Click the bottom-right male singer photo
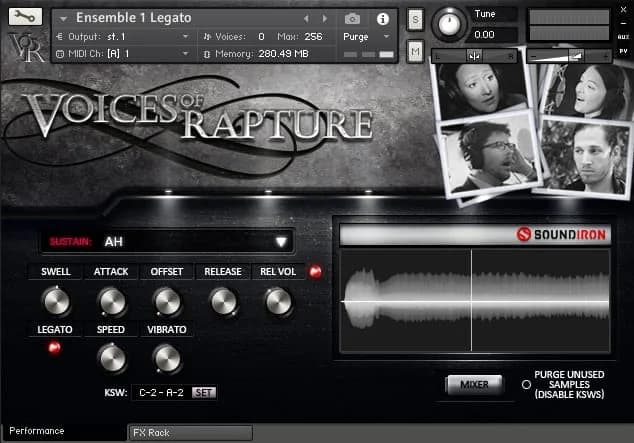634x443 pixels. tap(583, 158)
